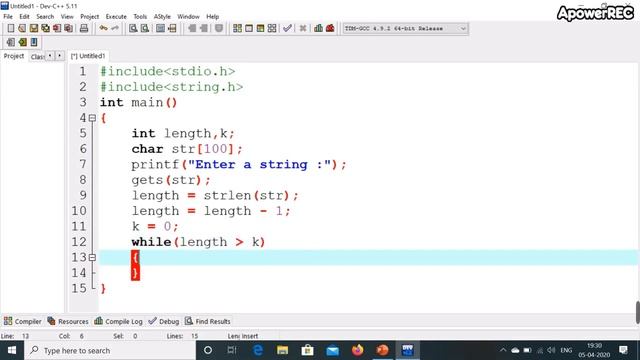Switch to the Project side tab
Screen dimensions: 640x360
click(14, 56)
